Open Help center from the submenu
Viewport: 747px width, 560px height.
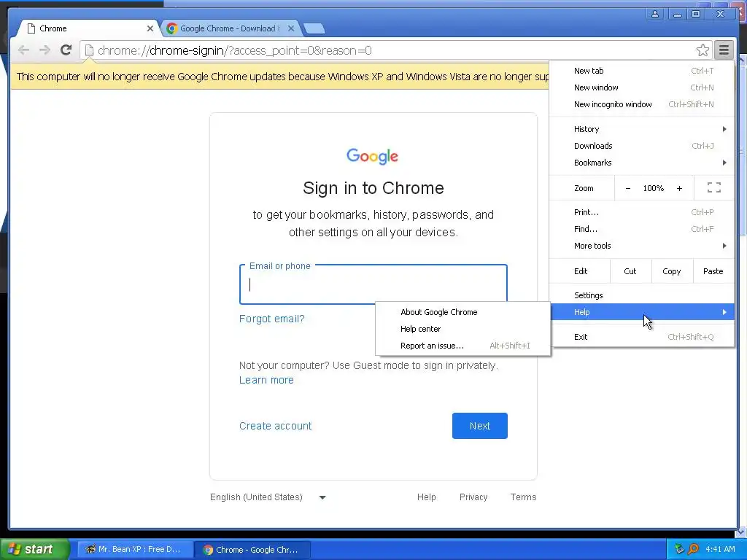463,329
